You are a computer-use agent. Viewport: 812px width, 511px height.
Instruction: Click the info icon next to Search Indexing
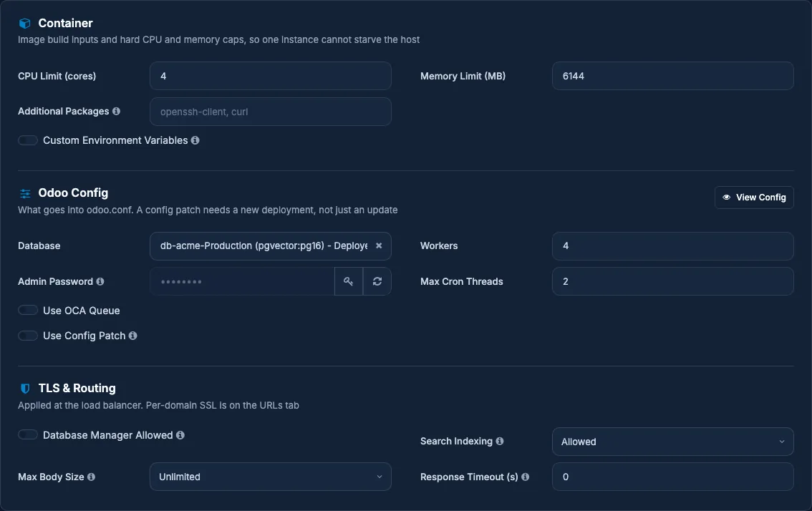pos(500,441)
